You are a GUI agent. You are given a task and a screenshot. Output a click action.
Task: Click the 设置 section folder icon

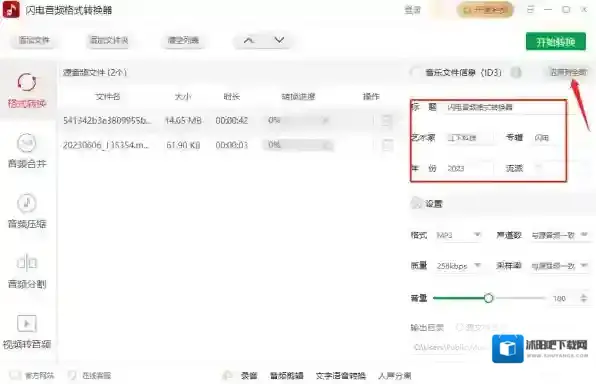[x=417, y=203]
